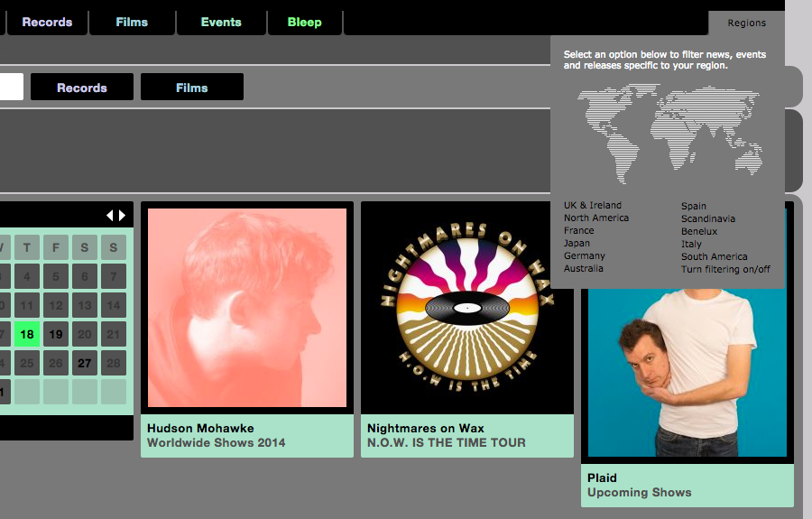
Task: Select calendar date 27
Action: click(x=85, y=364)
